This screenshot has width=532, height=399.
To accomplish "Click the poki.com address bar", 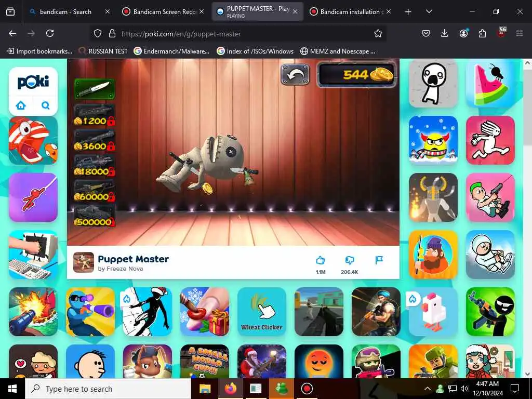I will (x=237, y=34).
